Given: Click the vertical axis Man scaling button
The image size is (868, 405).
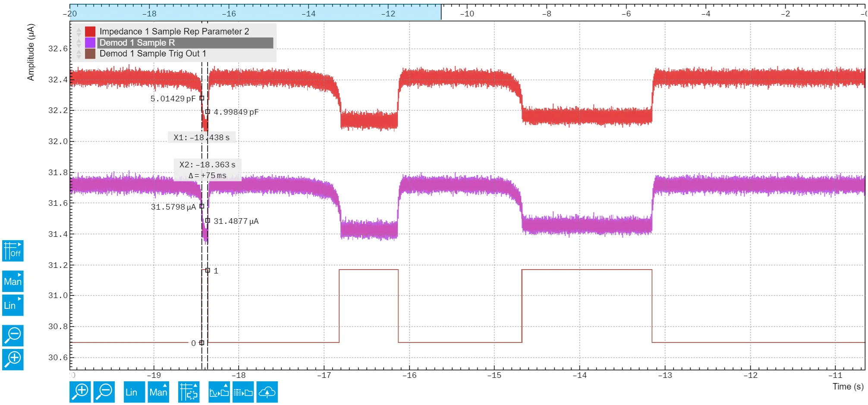Looking at the screenshot, I should (x=13, y=281).
